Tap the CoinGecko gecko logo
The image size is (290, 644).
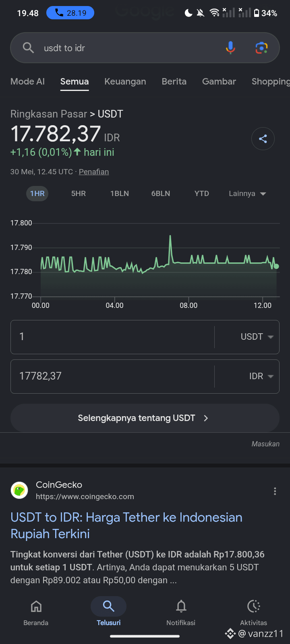click(x=19, y=490)
